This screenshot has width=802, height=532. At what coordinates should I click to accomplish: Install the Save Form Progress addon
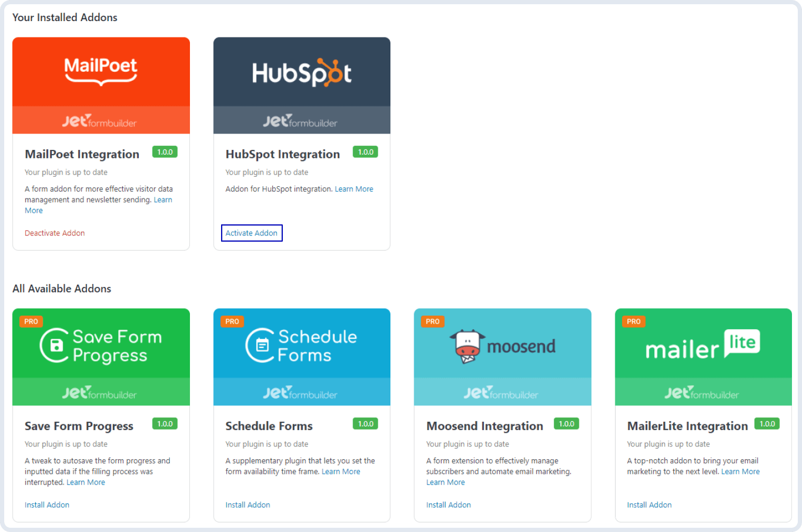[x=47, y=505]
